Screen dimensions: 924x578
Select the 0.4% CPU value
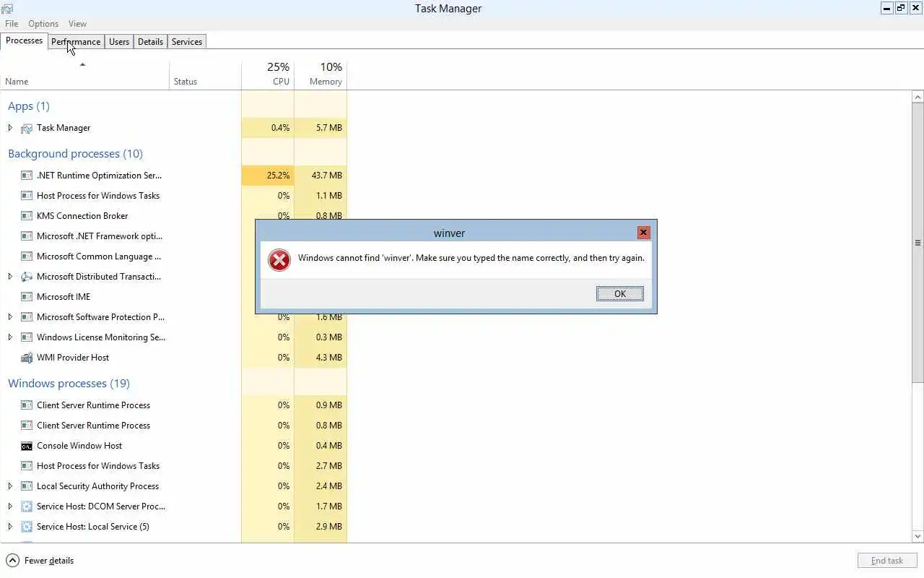point(268,128)
